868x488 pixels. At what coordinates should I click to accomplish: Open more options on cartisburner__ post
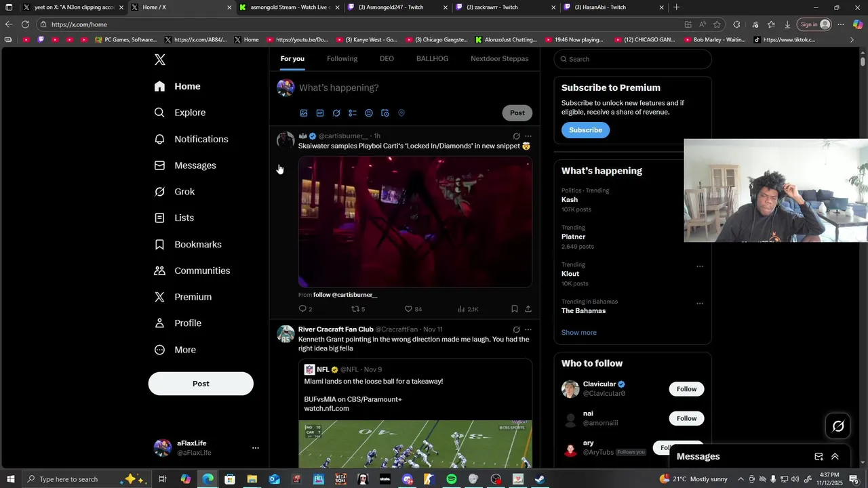(528, 136)
